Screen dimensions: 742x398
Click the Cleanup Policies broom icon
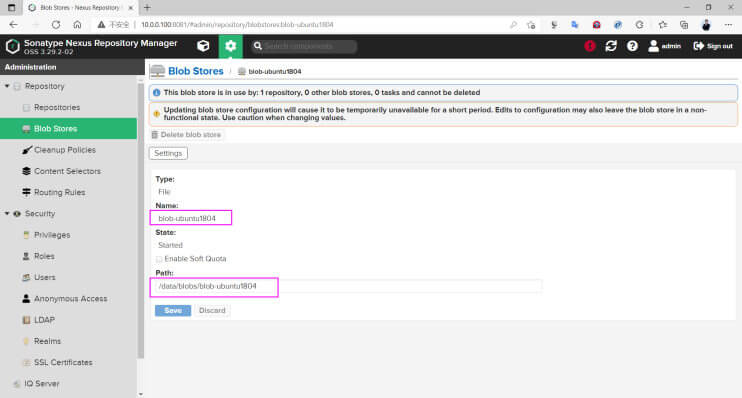coord(26,150)
